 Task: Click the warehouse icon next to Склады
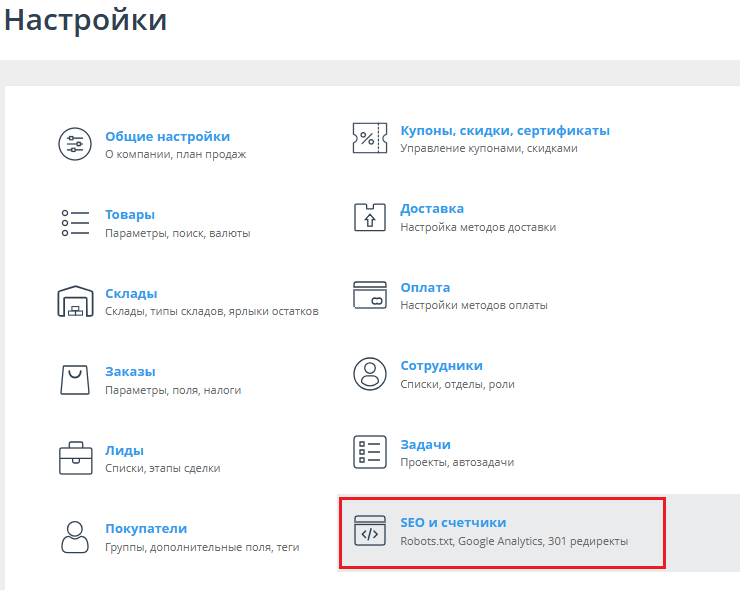(x=75, y=301)
